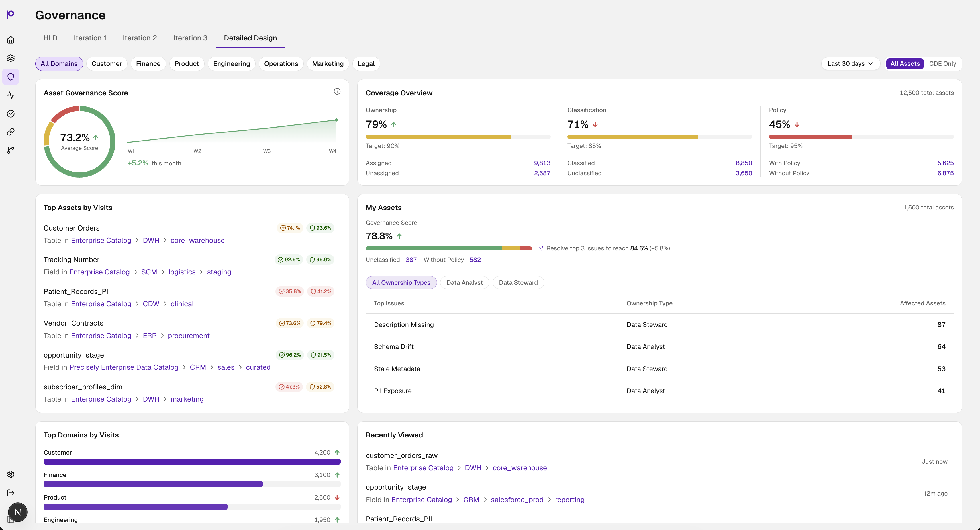Click the Ownership coverage progress bar
The height and width of the screenshot is (530, 980).
458,137
